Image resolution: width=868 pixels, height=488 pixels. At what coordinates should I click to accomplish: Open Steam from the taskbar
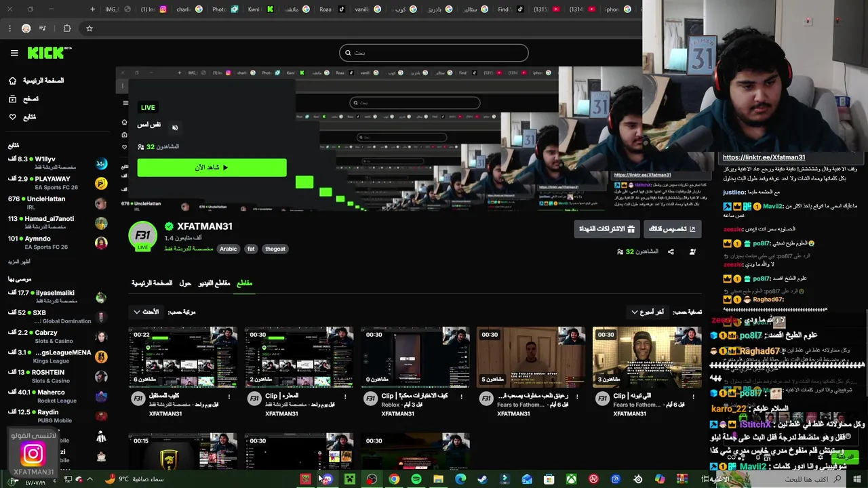point(482,479)
